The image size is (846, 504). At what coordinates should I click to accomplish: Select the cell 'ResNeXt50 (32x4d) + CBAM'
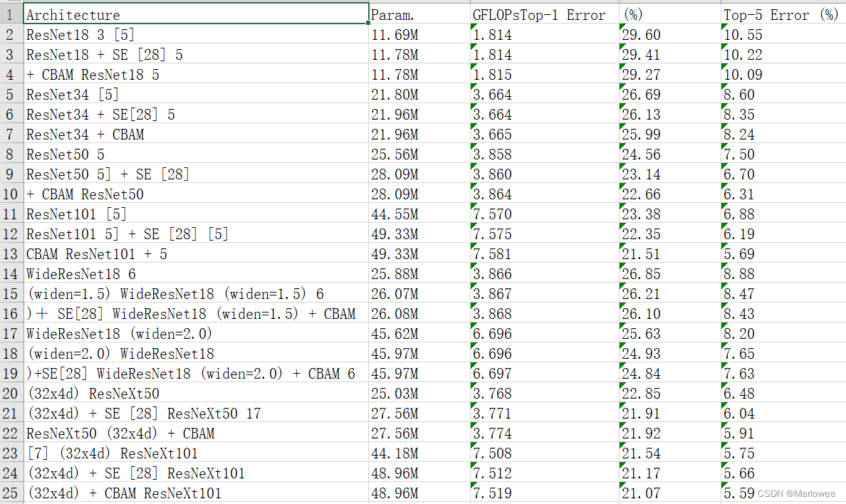197,434
